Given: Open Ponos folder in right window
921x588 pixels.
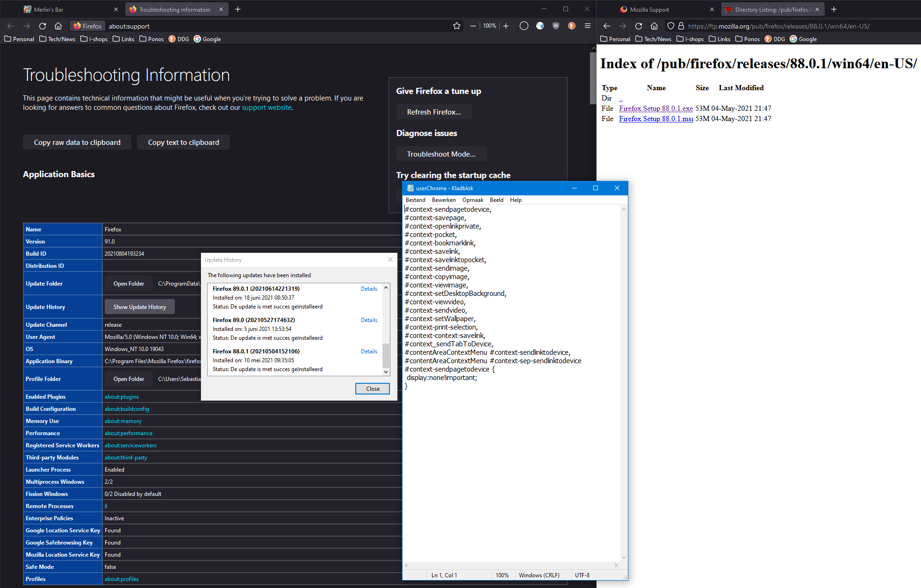Looking at the screenshot, I should point(748,39).
